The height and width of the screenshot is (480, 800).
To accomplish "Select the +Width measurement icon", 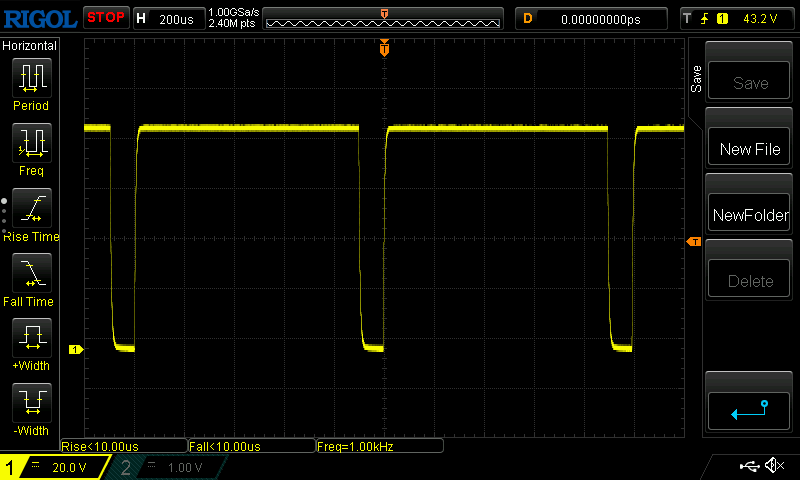I will (32, 337).
